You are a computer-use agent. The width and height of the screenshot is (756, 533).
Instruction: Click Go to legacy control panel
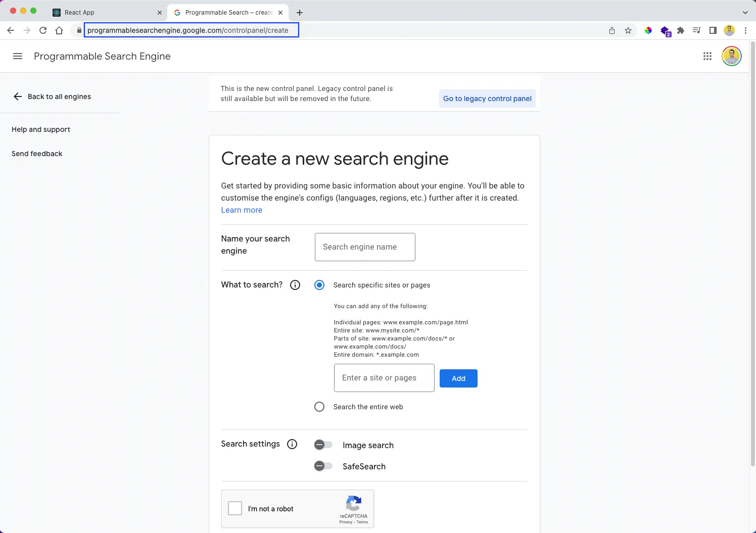(487, 99)
